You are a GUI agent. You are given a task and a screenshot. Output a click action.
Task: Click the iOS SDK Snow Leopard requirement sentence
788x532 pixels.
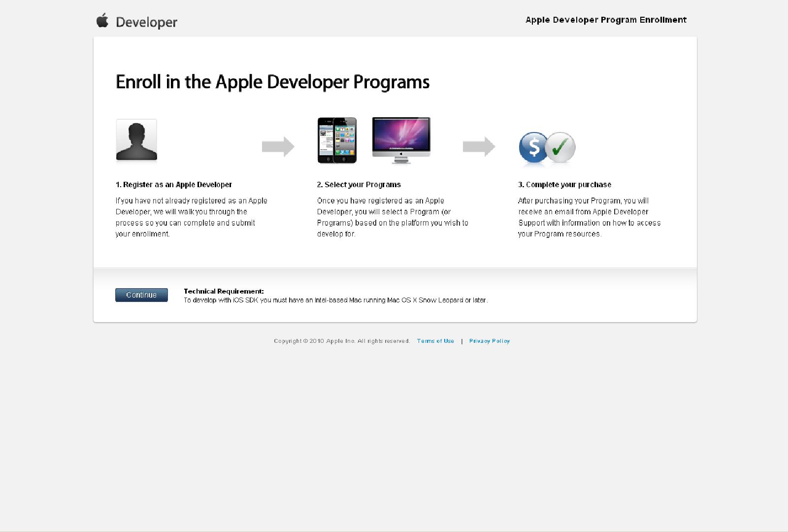click(x=336, y=300)
